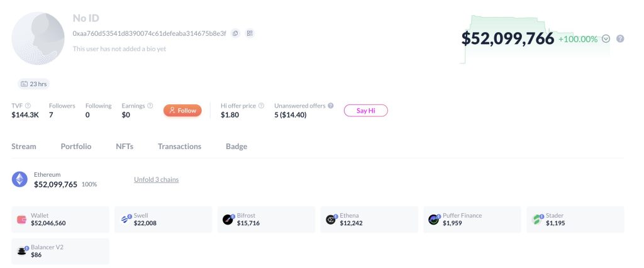644x268 pixels.
Task: Click the profile avatar image
Action: coord(38,38)
